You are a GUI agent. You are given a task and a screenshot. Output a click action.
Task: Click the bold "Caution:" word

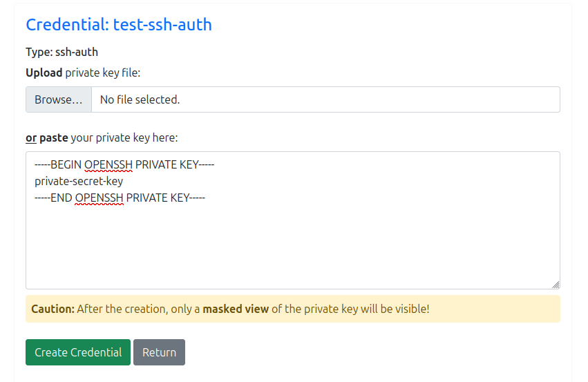[x=53, y=309]
